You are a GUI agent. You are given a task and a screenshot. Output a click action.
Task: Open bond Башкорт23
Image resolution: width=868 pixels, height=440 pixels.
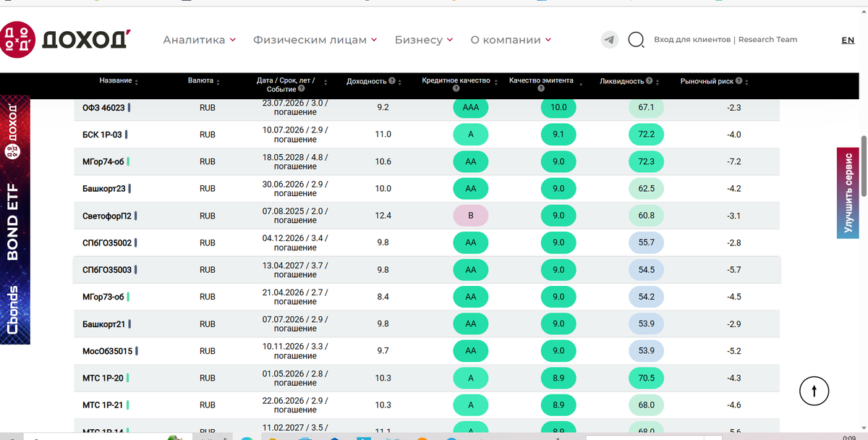click(x=104, y=188)
